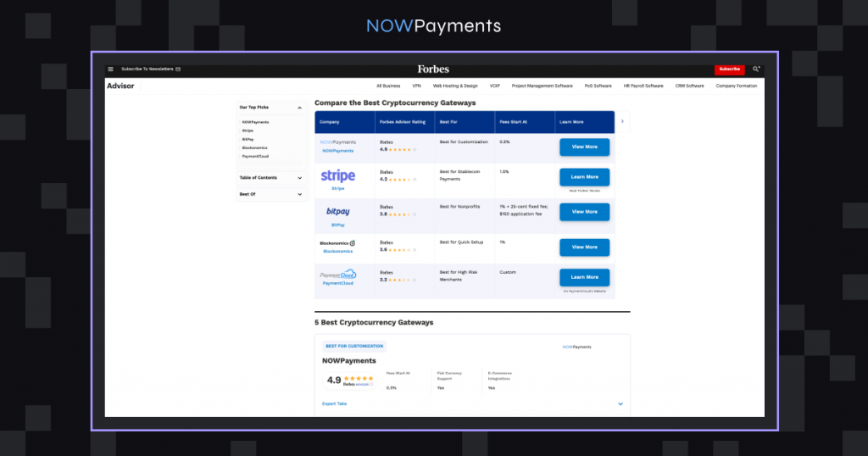
Task: Click the Forbes logo in header
Action: pos(433,69)
